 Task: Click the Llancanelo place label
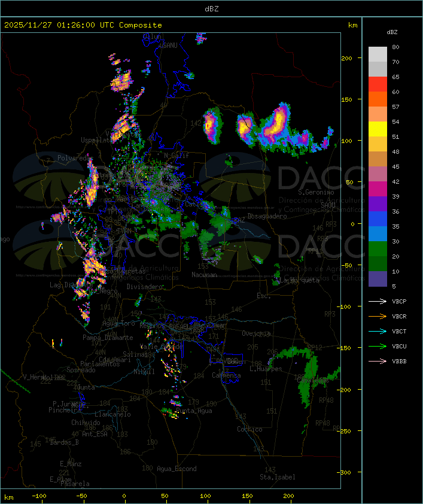112,414
